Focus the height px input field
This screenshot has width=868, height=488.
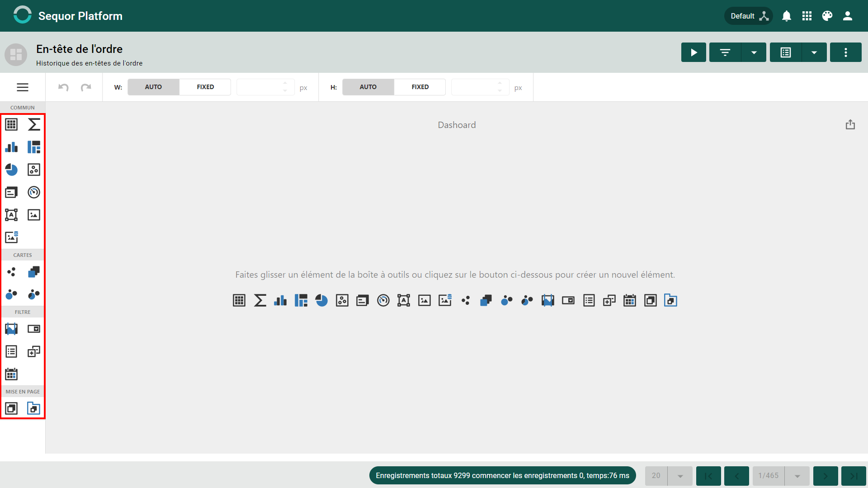[x=480, y=87]
